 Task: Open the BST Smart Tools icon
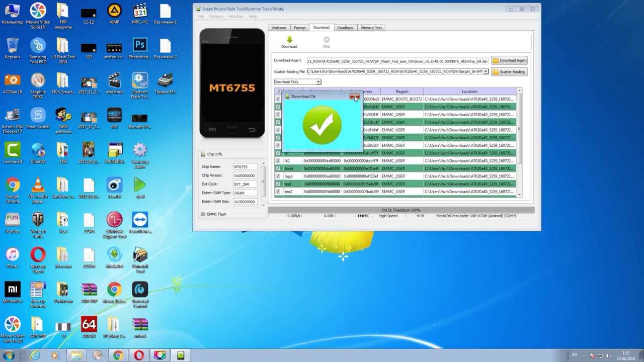pos(114,118)
